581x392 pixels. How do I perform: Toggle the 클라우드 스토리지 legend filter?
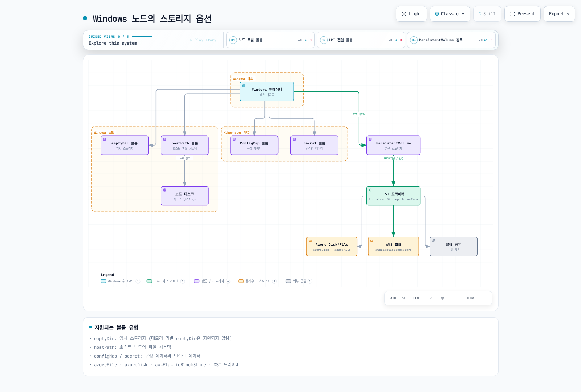[x=257, y=281]
